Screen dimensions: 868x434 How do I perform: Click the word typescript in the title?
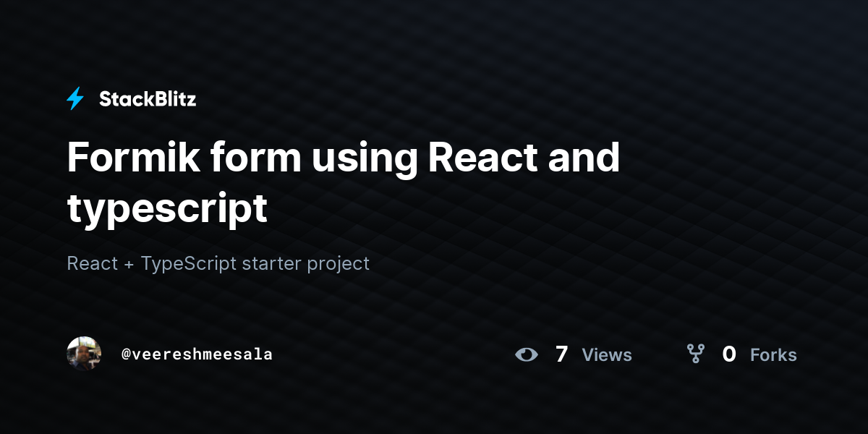click(167, 209)
